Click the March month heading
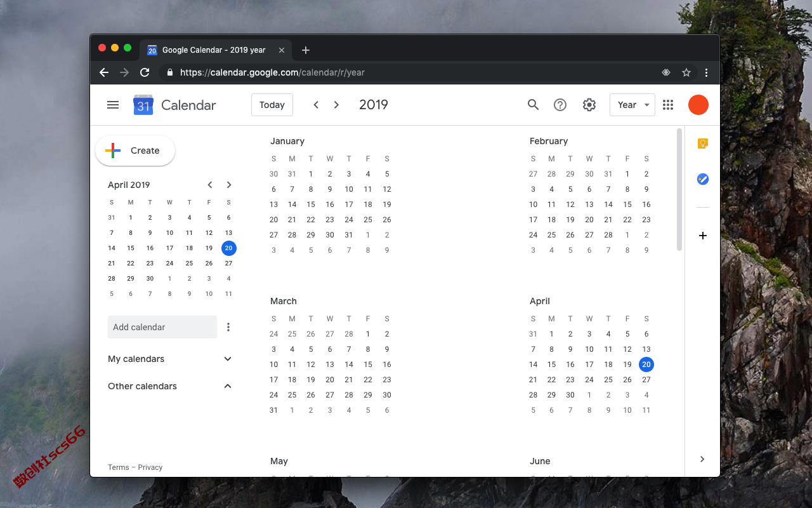The height and width of the screenshot is (508, 812). (284, 301)
